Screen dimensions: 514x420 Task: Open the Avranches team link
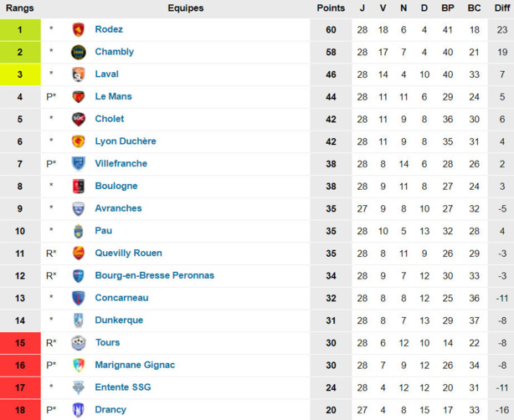[x=118, y=208]
